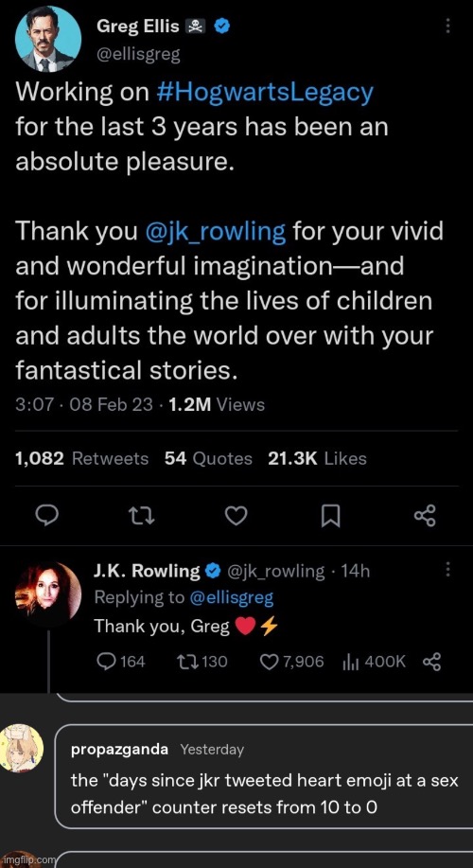Bookmark the Greg Ellis tweet
This screenshot has height=868, width=473.
330,517
